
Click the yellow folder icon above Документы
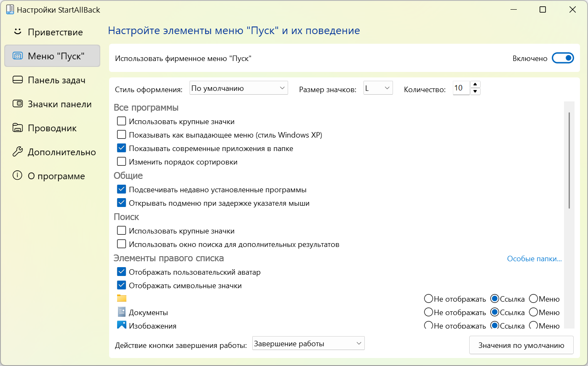pyautogui.click(x=122, y=298)
